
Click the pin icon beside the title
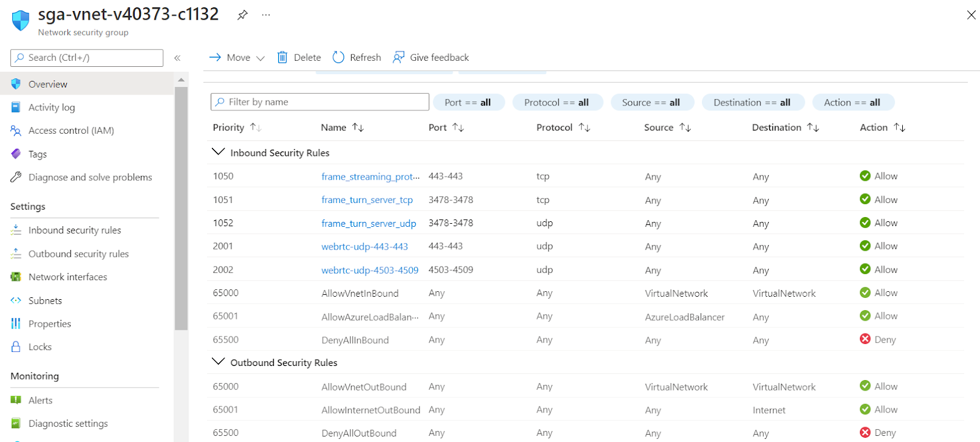point(243,15)
